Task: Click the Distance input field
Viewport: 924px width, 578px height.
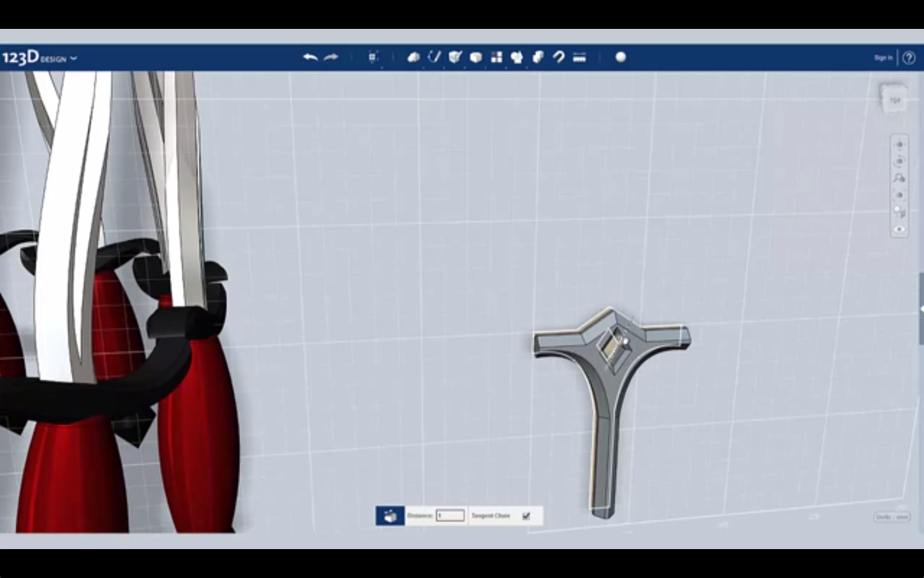Action: [450, 516]
